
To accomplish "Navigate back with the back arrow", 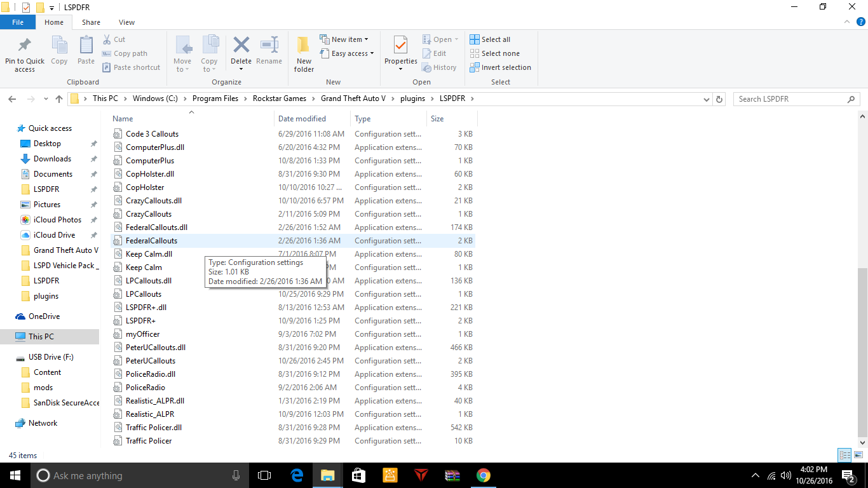I will coord(12,99).
